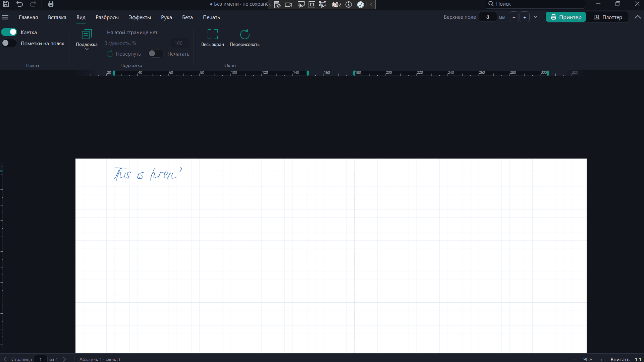Click the left margin ruler marker at 20

point(114,73)
